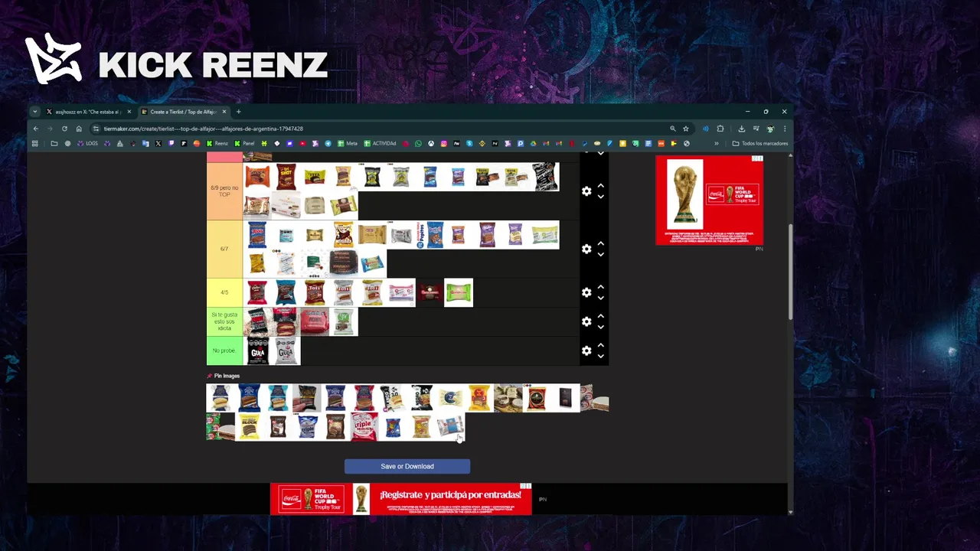This screenshot has width=980, height=551.
Task: Show hidden bookmarks with the » chevron
Action: [717, 143]
